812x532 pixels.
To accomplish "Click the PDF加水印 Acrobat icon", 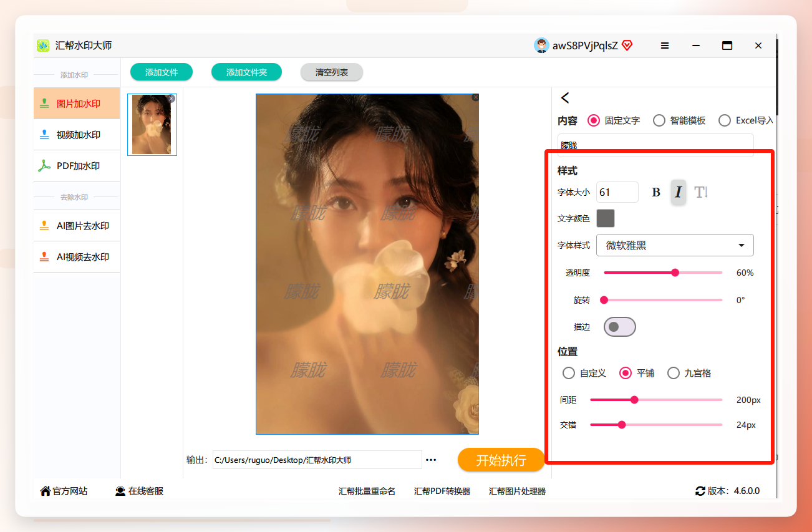I will pos(44,166).
